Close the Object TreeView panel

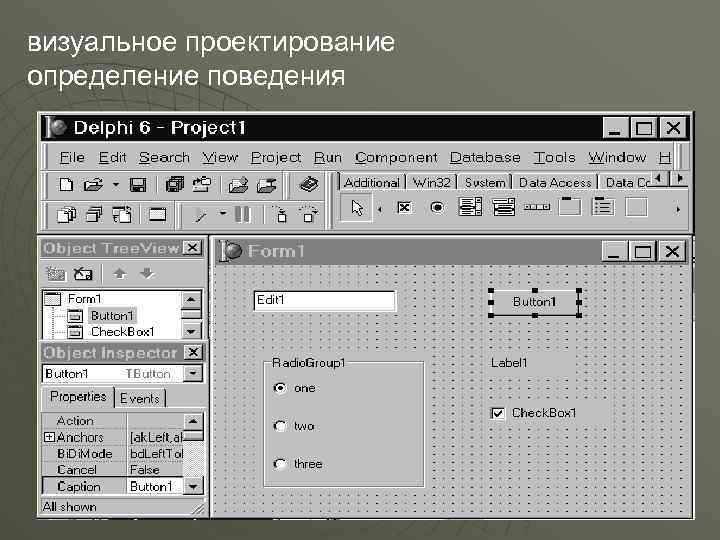click(192, 248)
